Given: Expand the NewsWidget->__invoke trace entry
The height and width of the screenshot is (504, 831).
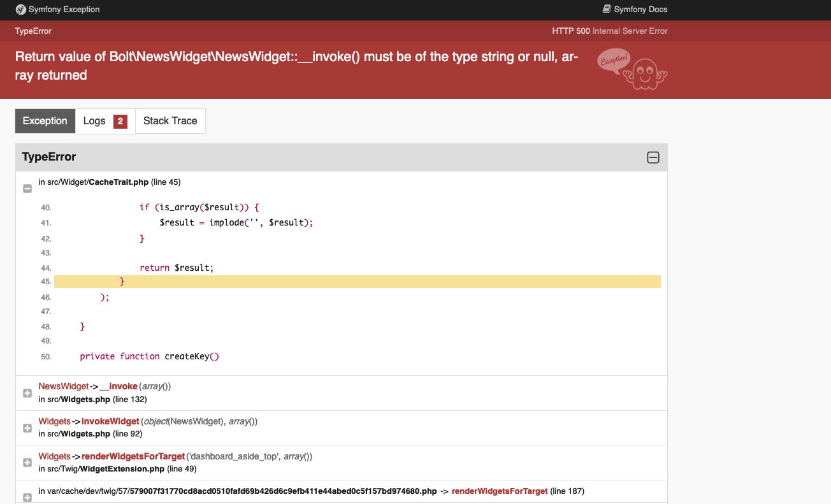Looking at the screenshot, I should point(27,393).
